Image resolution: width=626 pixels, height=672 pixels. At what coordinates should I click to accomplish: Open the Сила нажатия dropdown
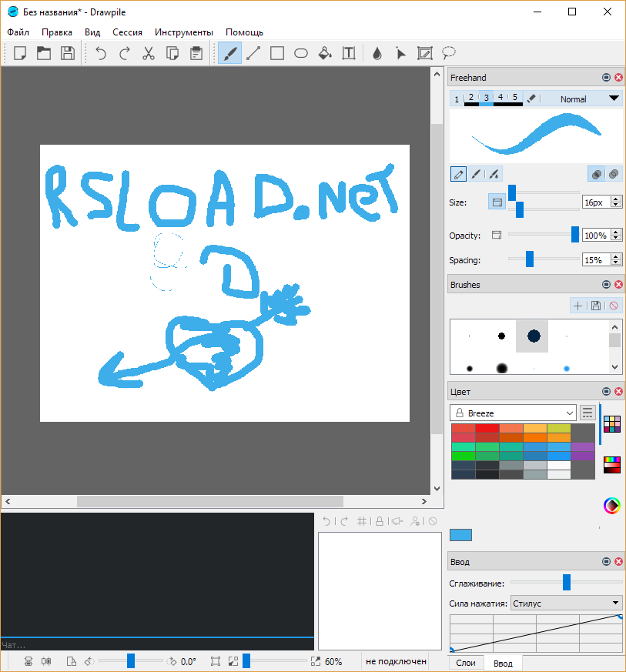point(566,602)
